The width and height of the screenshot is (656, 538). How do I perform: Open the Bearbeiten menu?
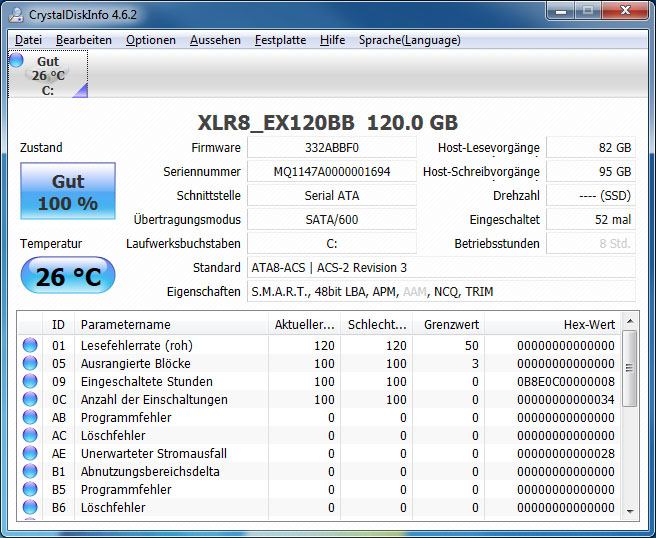point(84,40)
